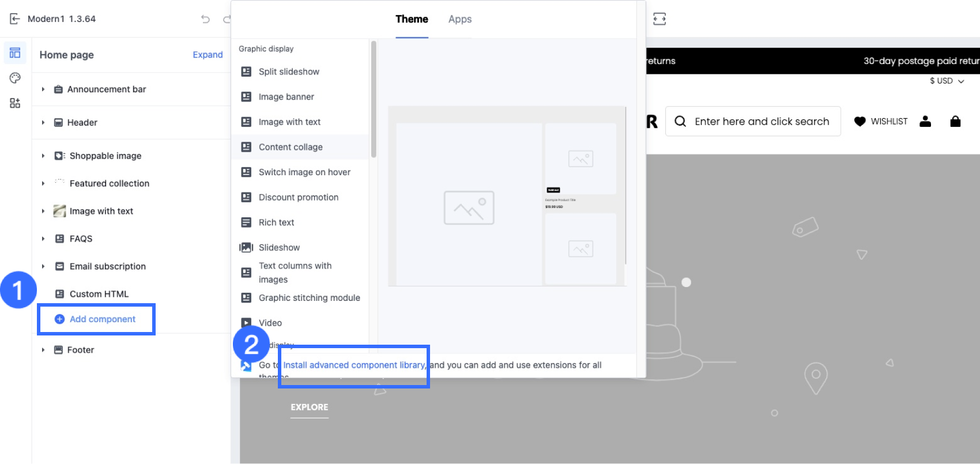Click the Add component button
980x464 pixels.
[x=96, y=319]
